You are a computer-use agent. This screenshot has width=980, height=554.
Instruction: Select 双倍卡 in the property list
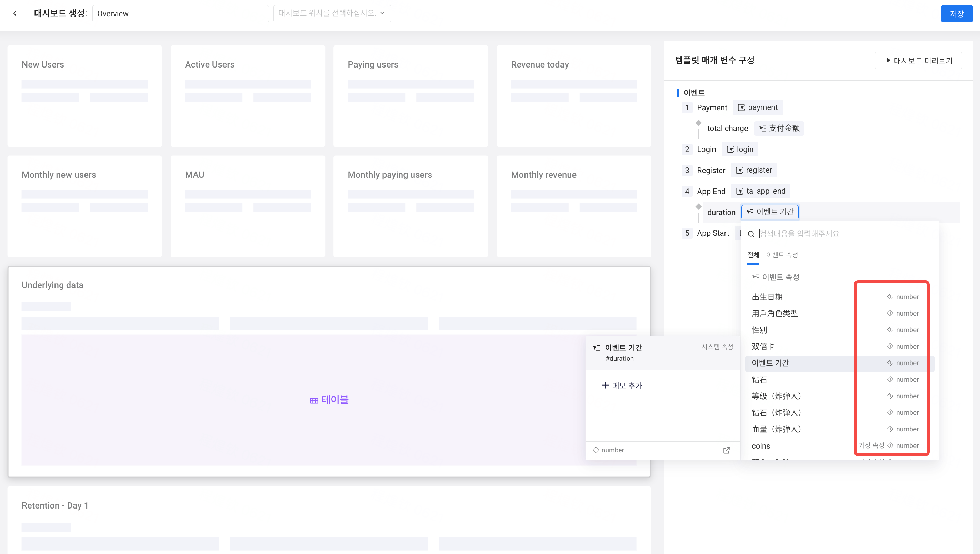[840, 346]
